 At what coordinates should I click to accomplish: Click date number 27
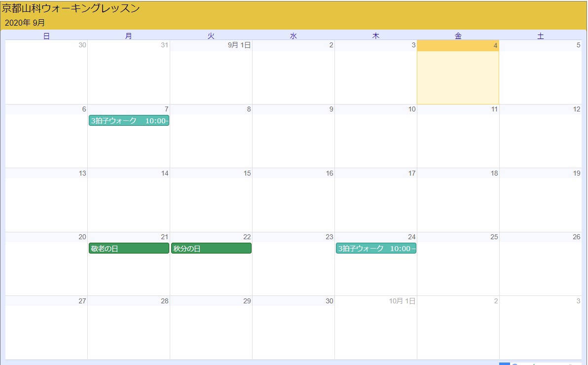pyautogui.click(x=82, y=301)
